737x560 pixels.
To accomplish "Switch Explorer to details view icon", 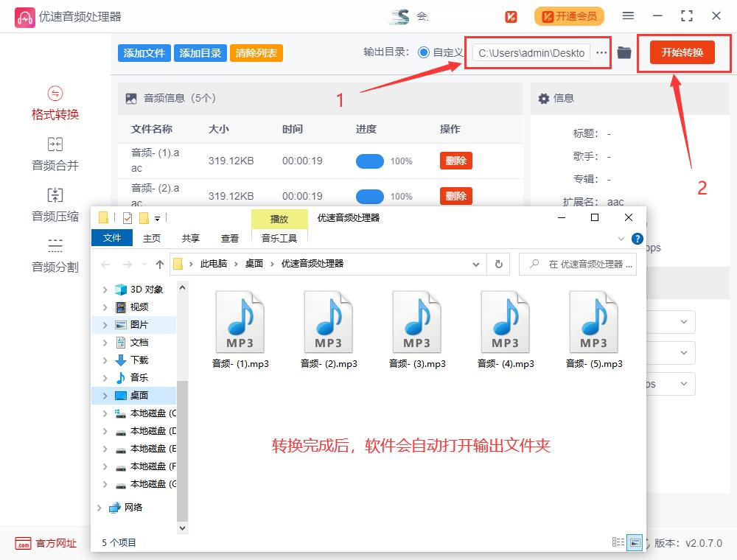I will (618, 542).
